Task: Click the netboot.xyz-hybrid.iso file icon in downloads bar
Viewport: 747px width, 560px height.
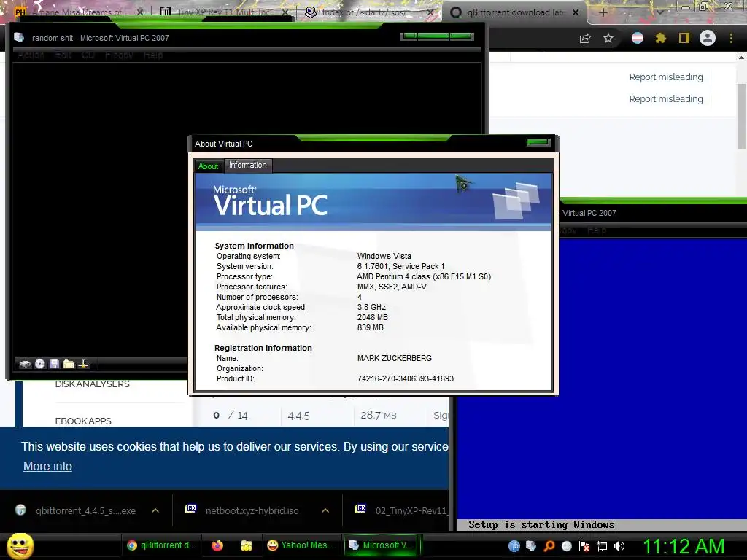Action: [x=190, y=509]
